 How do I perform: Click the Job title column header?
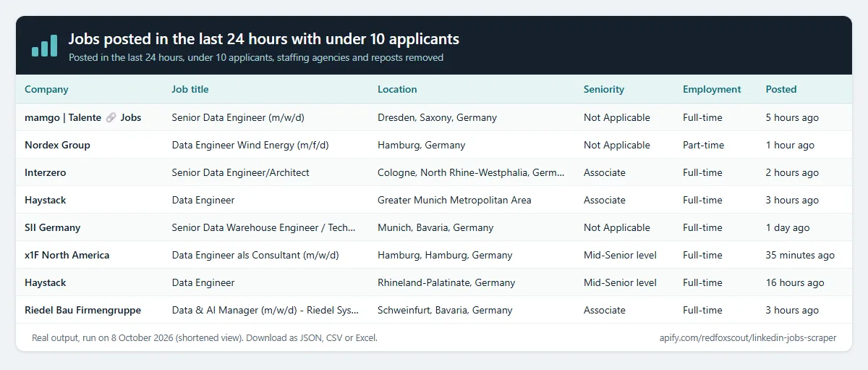190,89
